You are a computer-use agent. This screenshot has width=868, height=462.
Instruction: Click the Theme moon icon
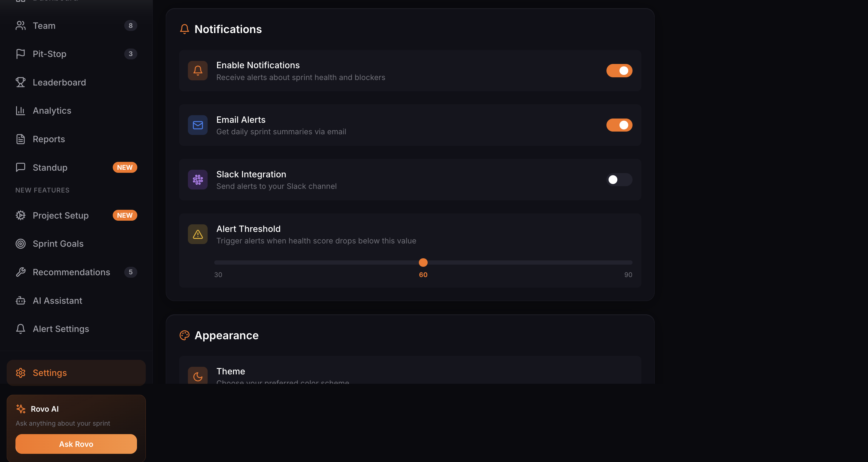[x=198, y=376]
